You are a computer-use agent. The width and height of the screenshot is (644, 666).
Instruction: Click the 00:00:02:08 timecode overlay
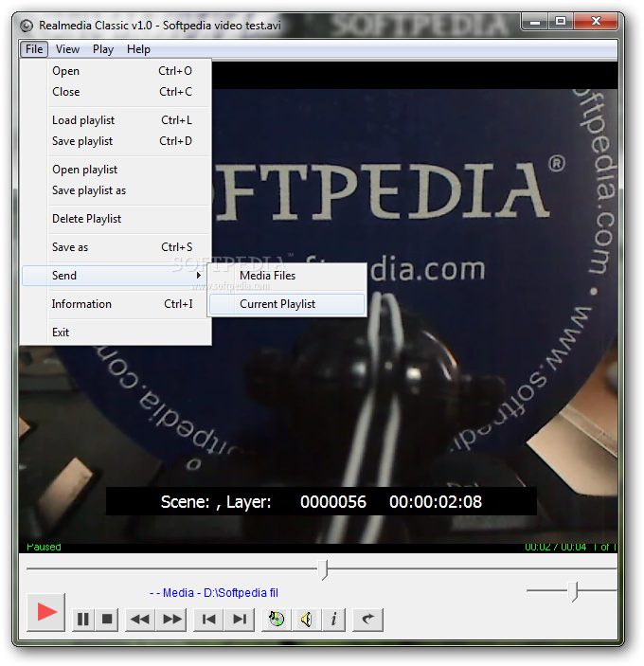pos(435,502)
